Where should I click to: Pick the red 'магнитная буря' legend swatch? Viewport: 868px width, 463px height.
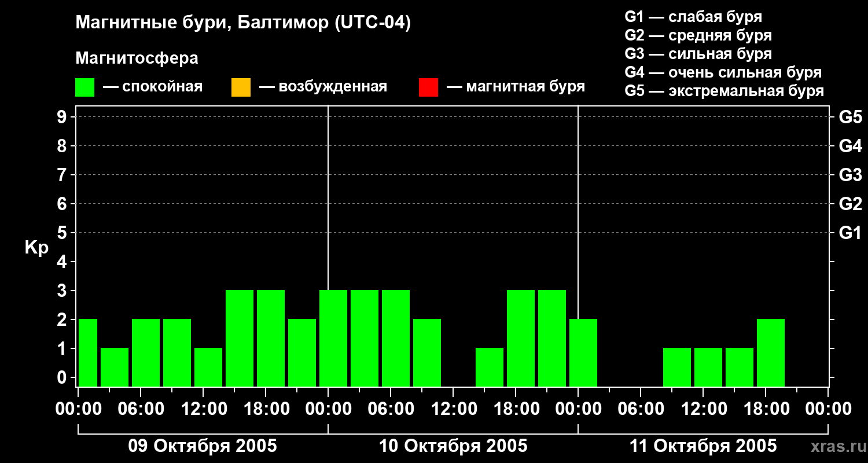428,87
